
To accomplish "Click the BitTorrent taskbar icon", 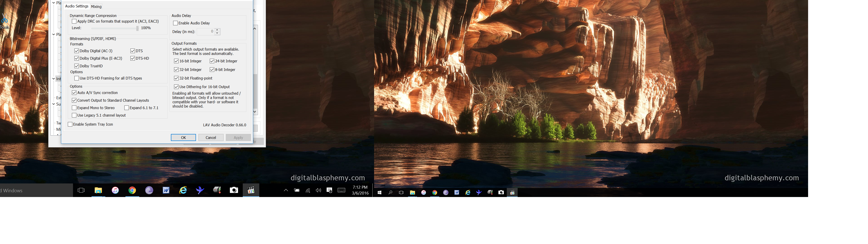I will (149, 190).
